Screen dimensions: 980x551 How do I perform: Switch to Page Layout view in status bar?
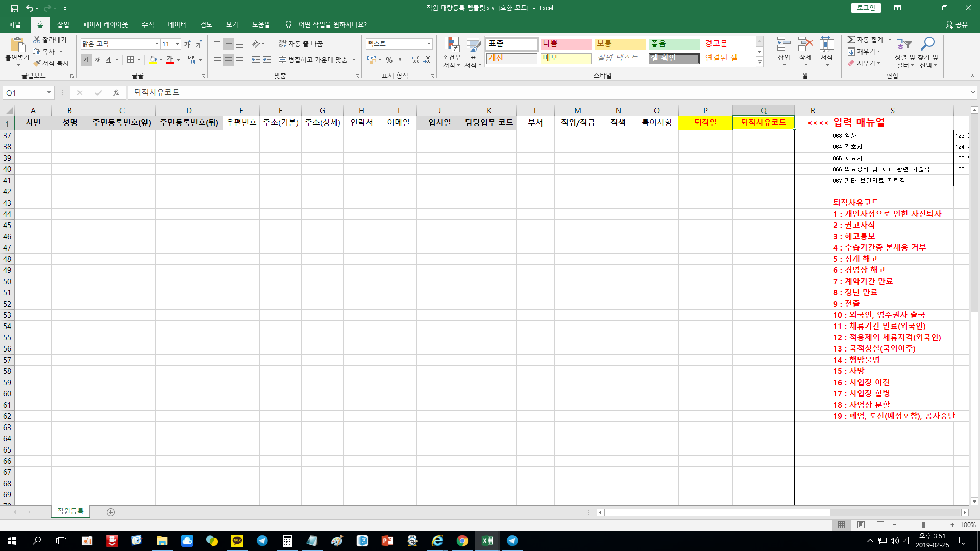[861, 525]
